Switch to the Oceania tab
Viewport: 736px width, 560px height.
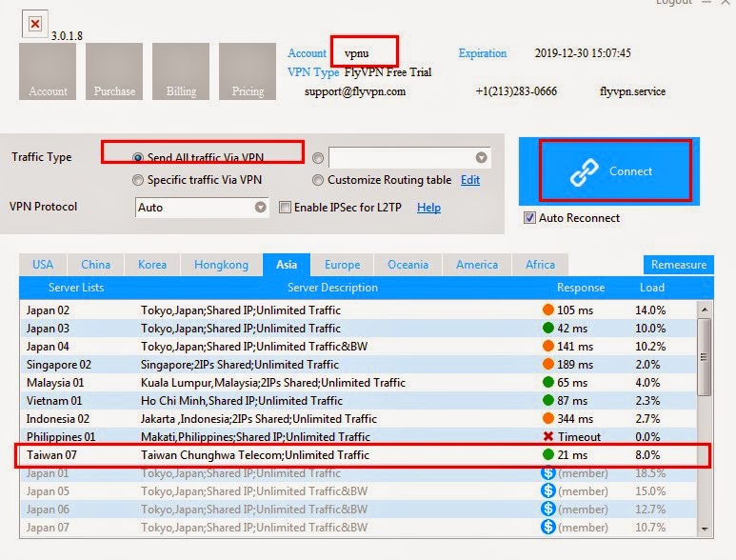pyautogui.click(x=408, y=265)
